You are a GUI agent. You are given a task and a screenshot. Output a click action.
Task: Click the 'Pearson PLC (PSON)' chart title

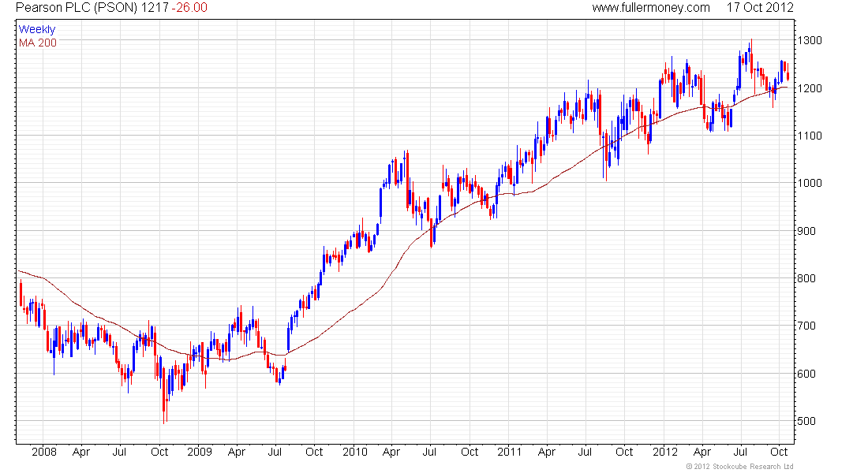77,8
